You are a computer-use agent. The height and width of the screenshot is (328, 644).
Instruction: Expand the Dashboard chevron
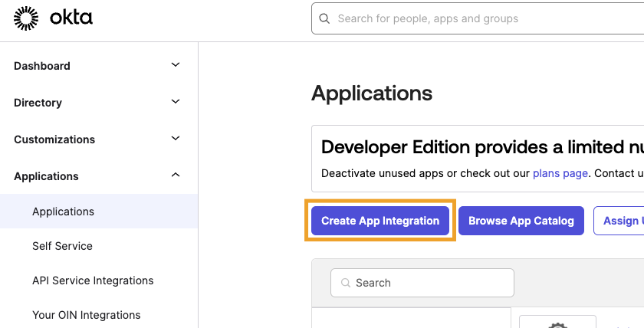tap(176, 65)
